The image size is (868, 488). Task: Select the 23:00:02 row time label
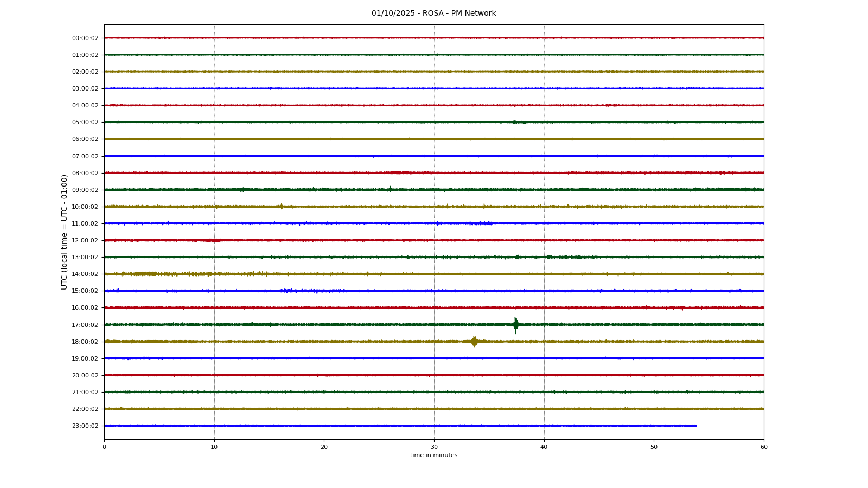(x=85, y=426)
